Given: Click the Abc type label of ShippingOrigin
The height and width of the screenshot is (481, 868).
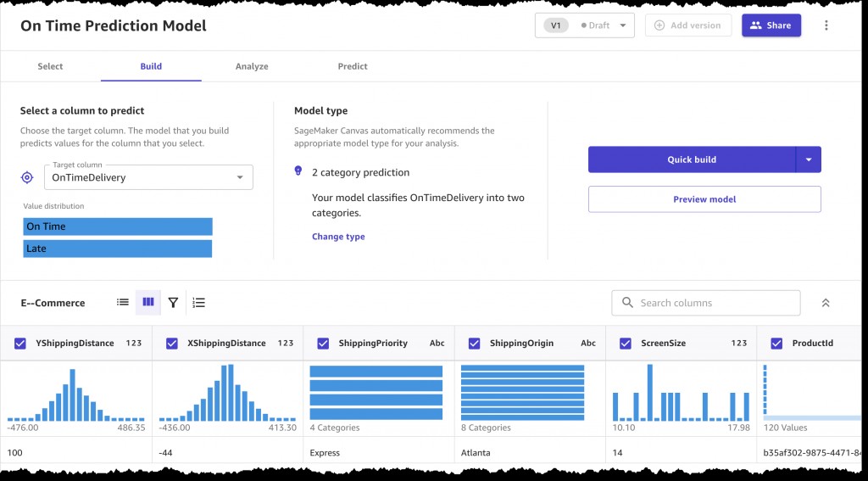Looking at the screenshot, I should 588,343.
